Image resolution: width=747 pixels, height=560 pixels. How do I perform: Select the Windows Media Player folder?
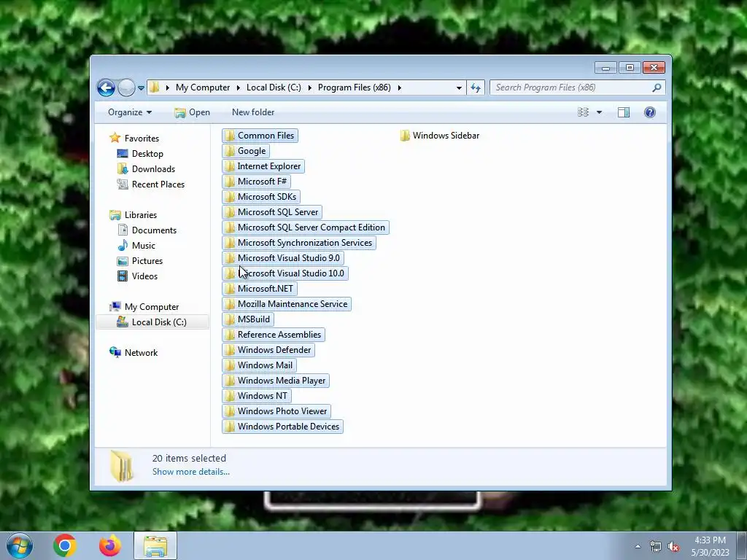tap(276, 381)
